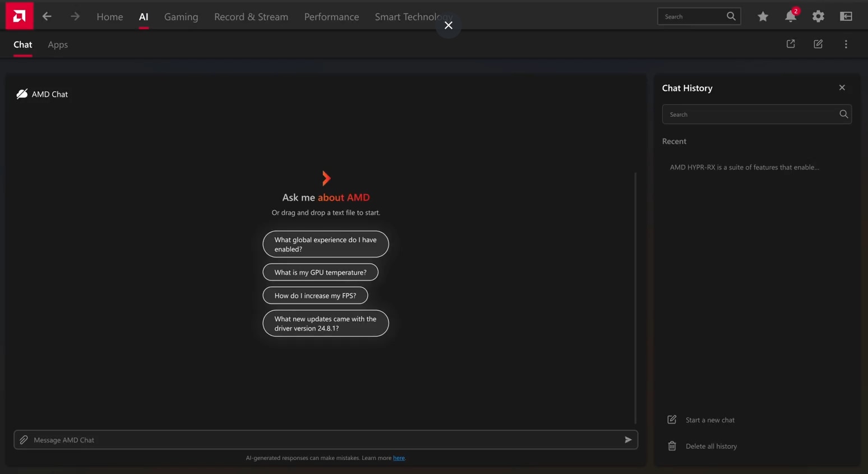Follow the 'here' learn more link

tap(399, 458)
